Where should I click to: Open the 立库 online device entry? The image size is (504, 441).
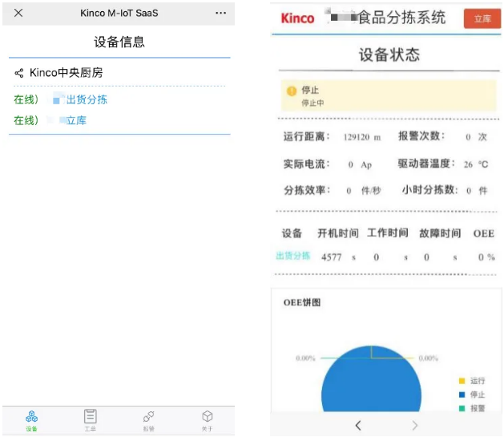coord(76,120)
